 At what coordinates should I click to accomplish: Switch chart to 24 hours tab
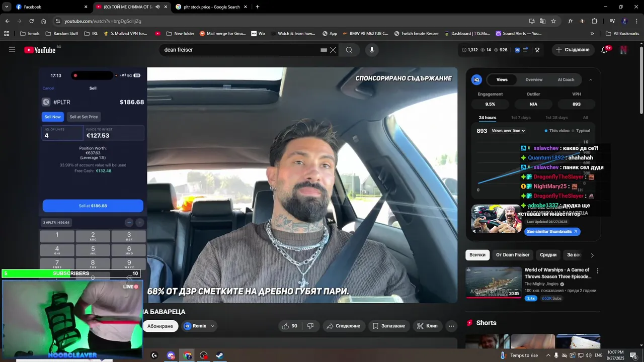point(488,118)
